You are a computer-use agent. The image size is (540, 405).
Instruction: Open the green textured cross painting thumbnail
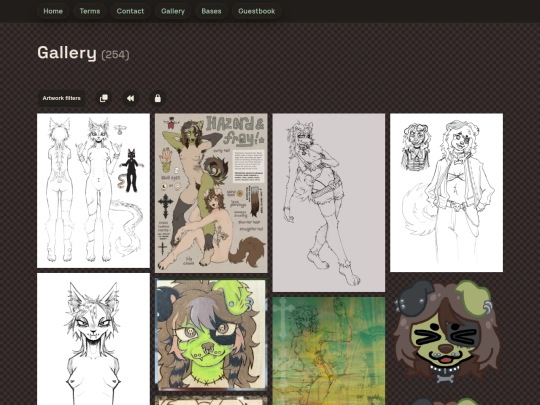coord(329,351)
